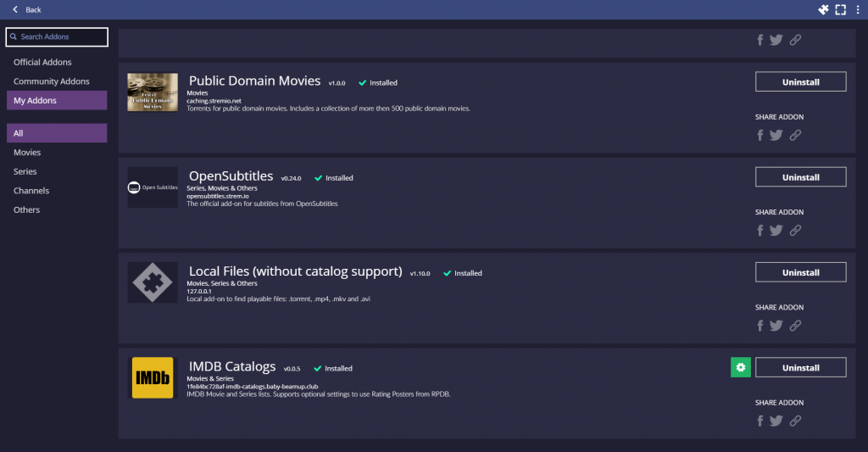
Task: Copy IMDB Catalogs addon link
Action: 795,421
